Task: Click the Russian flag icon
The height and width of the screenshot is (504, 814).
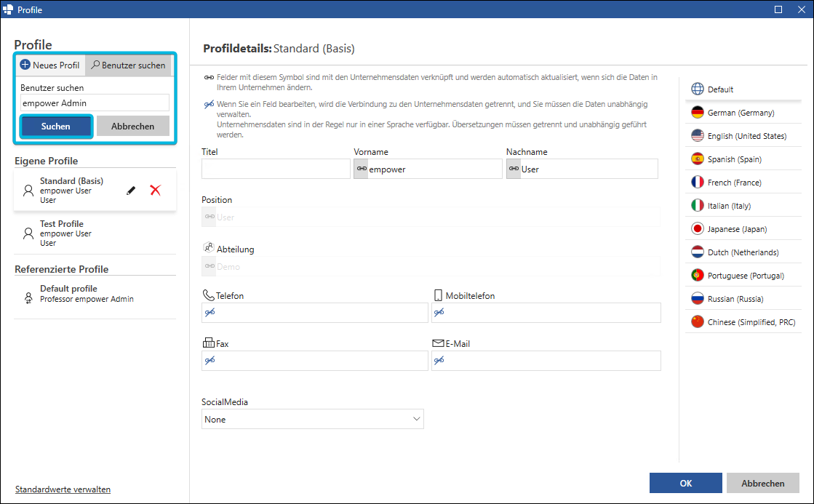Action: pos(698,298)
